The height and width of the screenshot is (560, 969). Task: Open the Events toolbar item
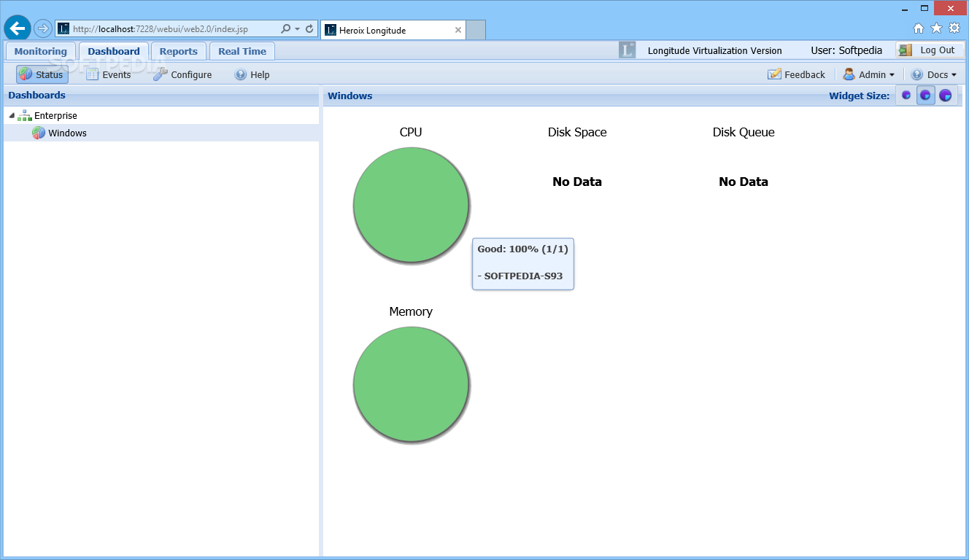[109, 74]
